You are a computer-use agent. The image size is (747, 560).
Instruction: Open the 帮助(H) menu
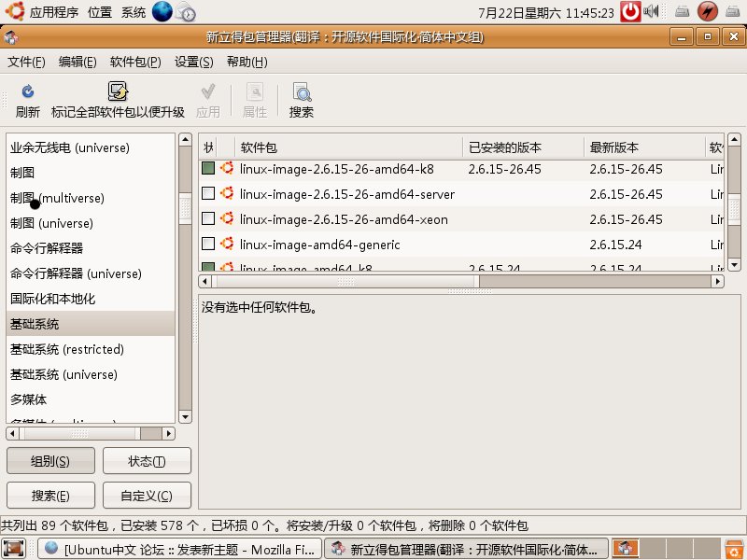coord(247,62)
